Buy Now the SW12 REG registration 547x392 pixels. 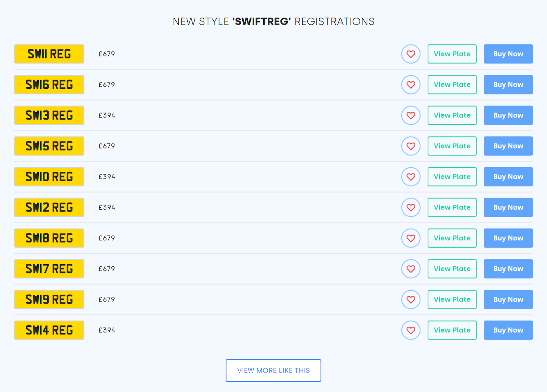pos(508,208)
